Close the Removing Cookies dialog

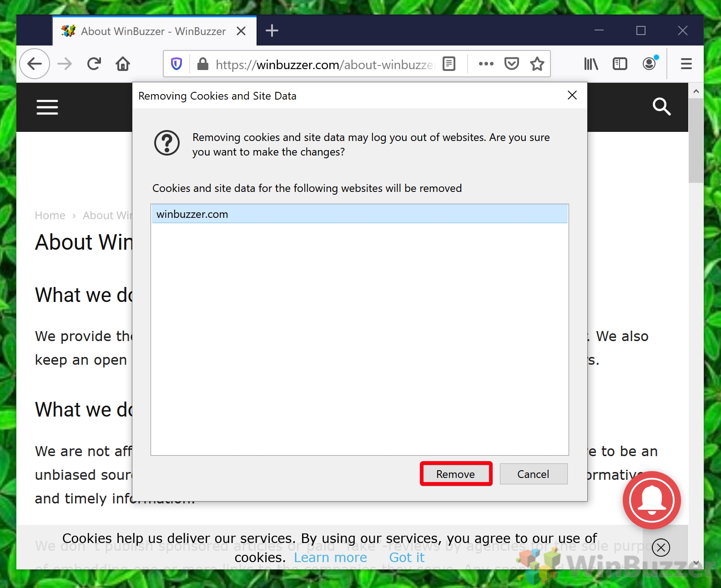(572, 95)
